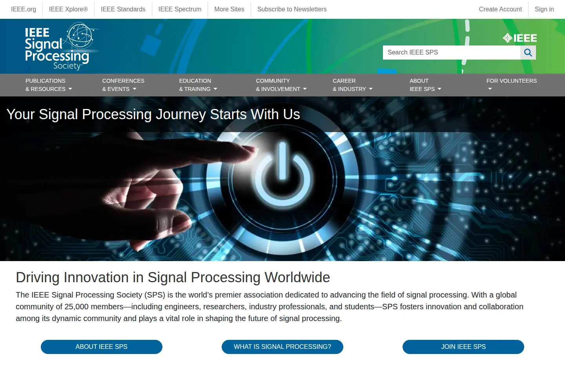Click Sign in link
Image resolution: width=565 pixels, height=392 pixels.
pyautogui.click(x=544, y=9)
